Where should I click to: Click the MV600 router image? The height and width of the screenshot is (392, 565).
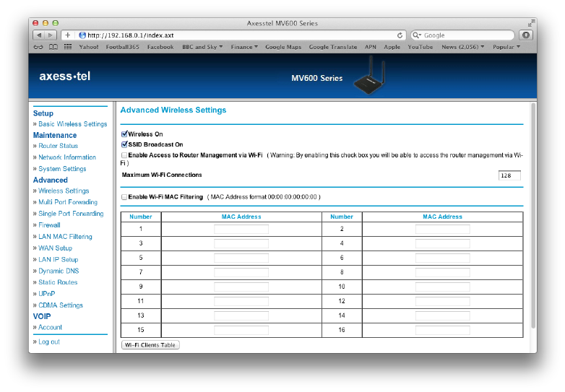pyautogui.click(x=370, y=77)
